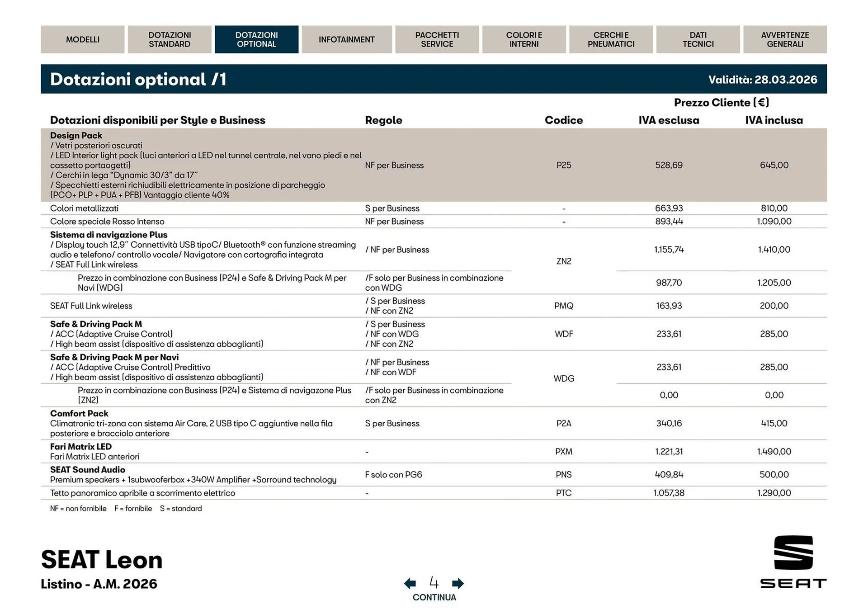
Task: Select the Colori metallizzati row label
Action: pyautogui.click(x=84, y=208)
